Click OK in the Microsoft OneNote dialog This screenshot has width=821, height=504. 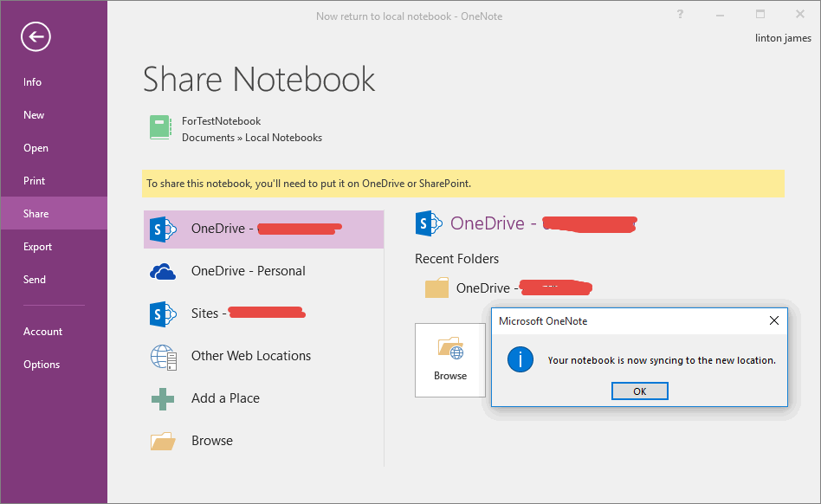[x=640, y=391]
